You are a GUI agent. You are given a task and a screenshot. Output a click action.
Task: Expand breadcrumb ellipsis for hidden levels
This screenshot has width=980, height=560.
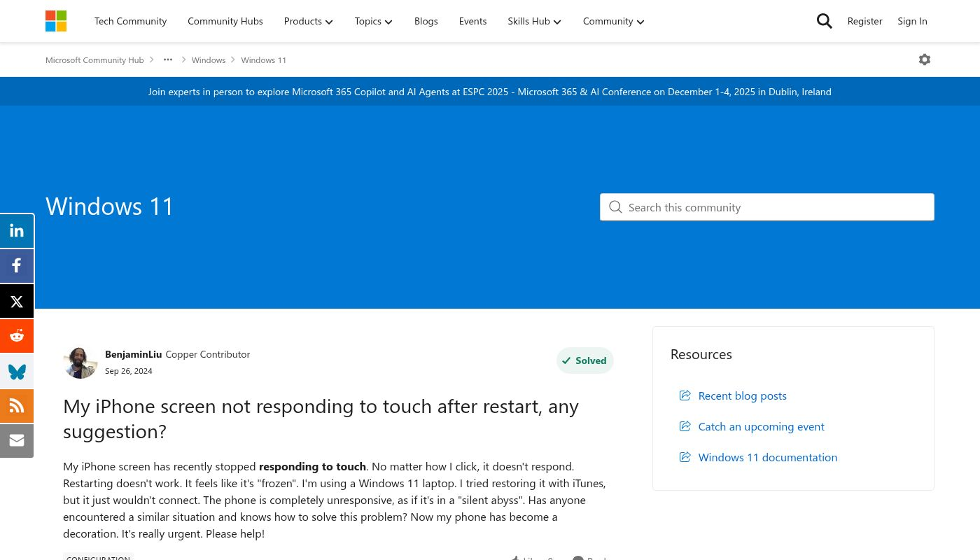coord(168,59)
